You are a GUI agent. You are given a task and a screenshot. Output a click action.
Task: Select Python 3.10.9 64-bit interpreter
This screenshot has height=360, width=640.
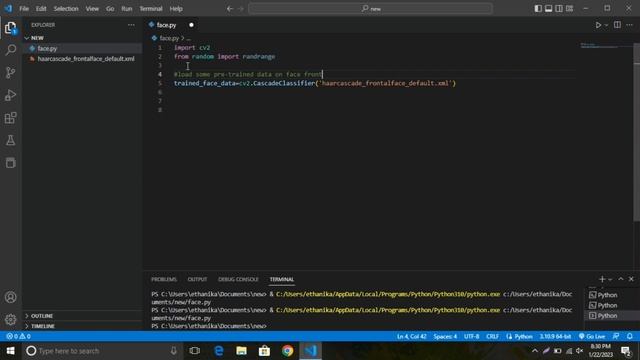coord(555,337)
